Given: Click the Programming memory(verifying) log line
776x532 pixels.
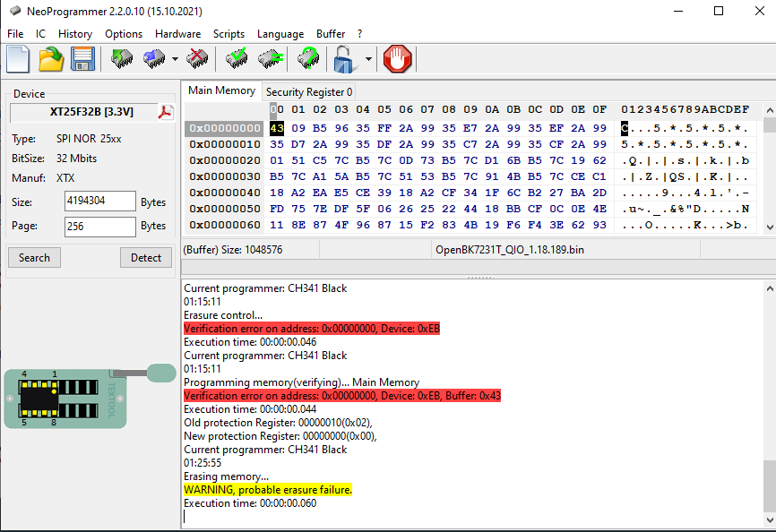Looking at the screenshot, I should click(301, 382).
